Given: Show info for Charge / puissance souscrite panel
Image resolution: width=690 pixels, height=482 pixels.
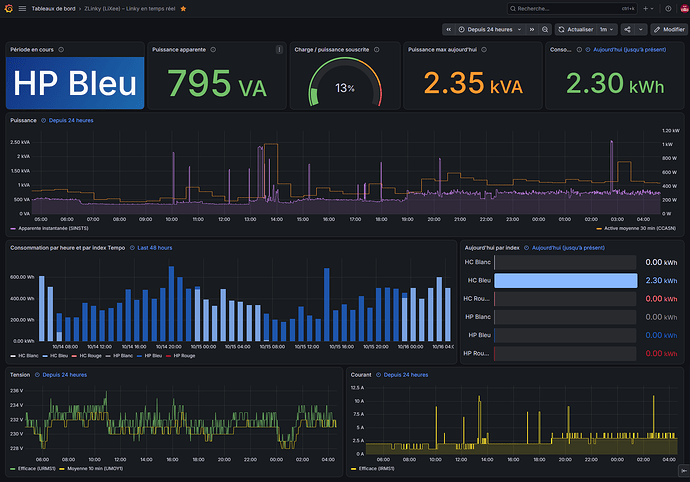Looking at the screenshot, I should pos(377,50).
